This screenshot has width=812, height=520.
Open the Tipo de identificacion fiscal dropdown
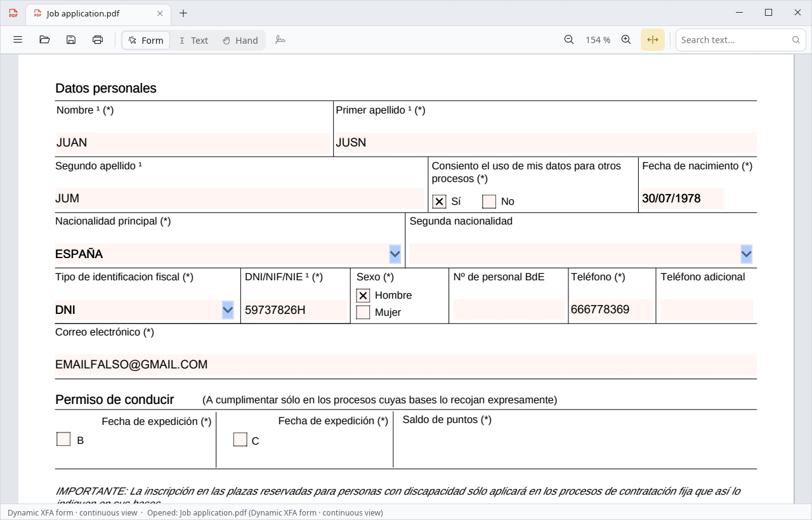228,310
